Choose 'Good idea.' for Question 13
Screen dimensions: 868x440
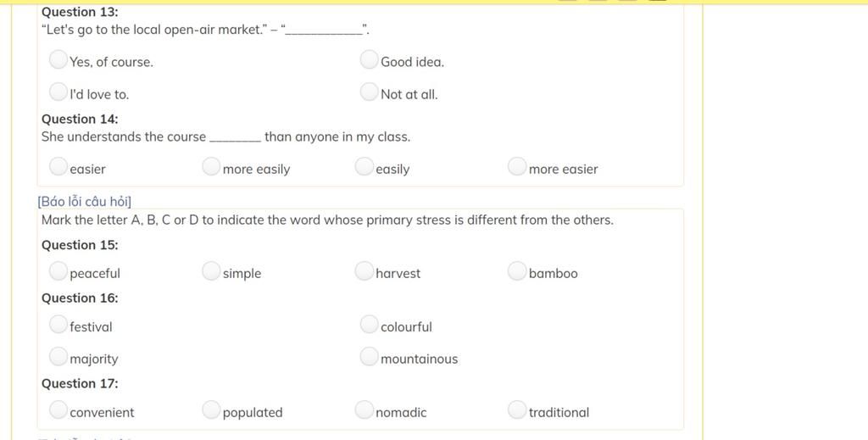(370, 59)
